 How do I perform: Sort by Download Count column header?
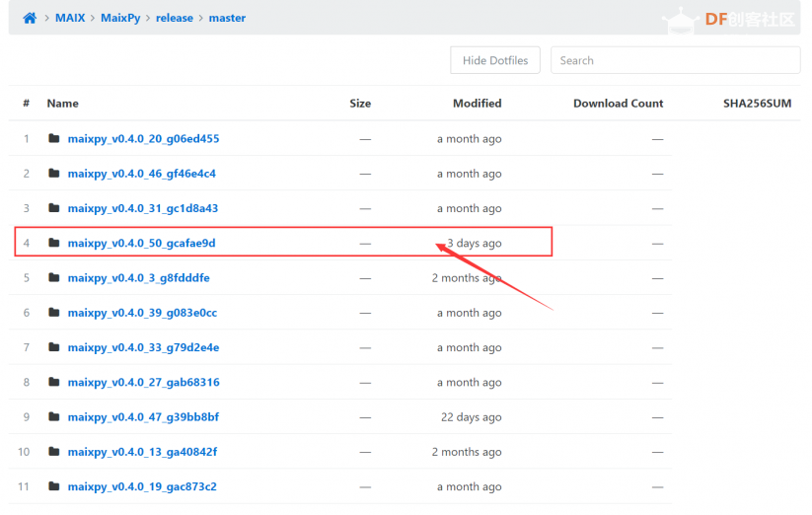click(618, 104)
